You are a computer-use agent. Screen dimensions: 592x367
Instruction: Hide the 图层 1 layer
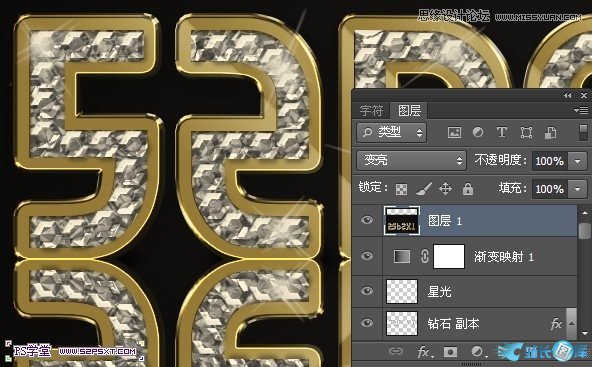(367, 220)
